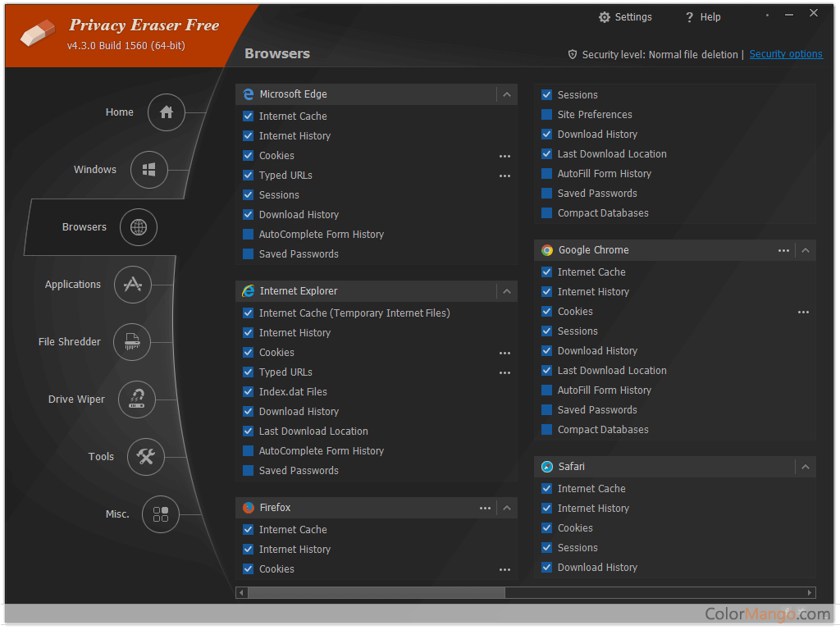Click the Microsoft Edge header title
The width and height of the screenshot is (840, 630).
(293, 94)
